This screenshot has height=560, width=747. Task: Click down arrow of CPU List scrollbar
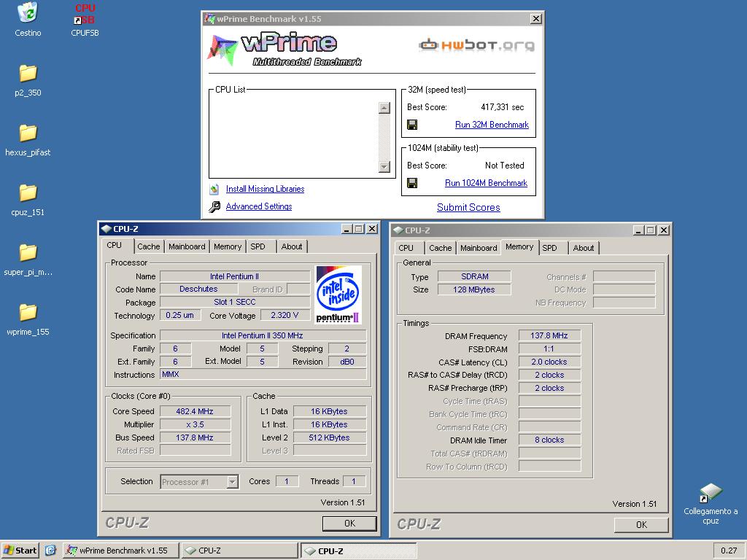coord(384,167)
